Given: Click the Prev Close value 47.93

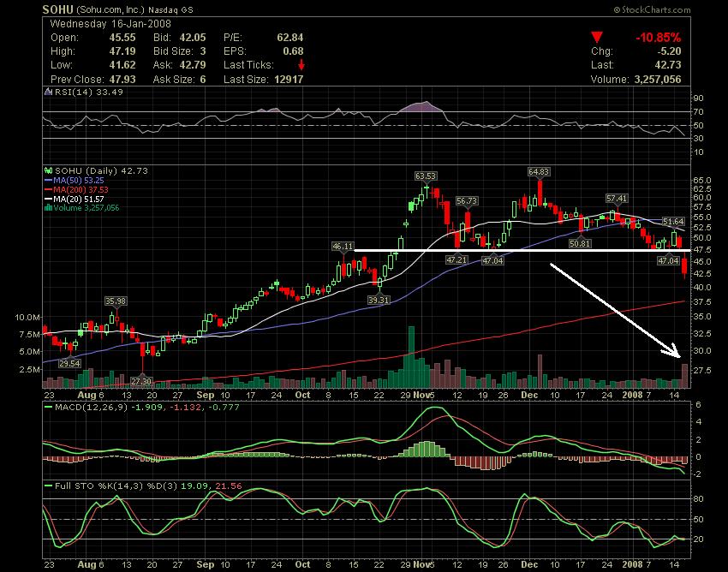Looking at the screenshot, I should click(x=122, y=80).
